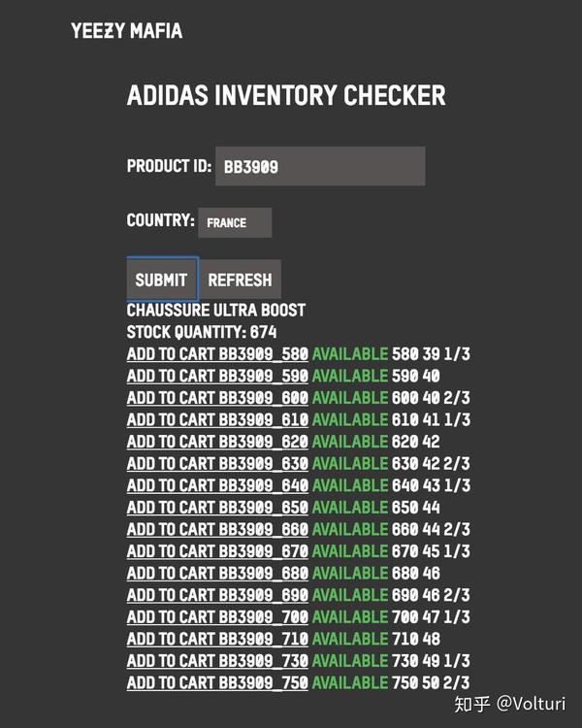Click Add to Cart BB3909_590 link
582x728 pixels.
[217, 376]
